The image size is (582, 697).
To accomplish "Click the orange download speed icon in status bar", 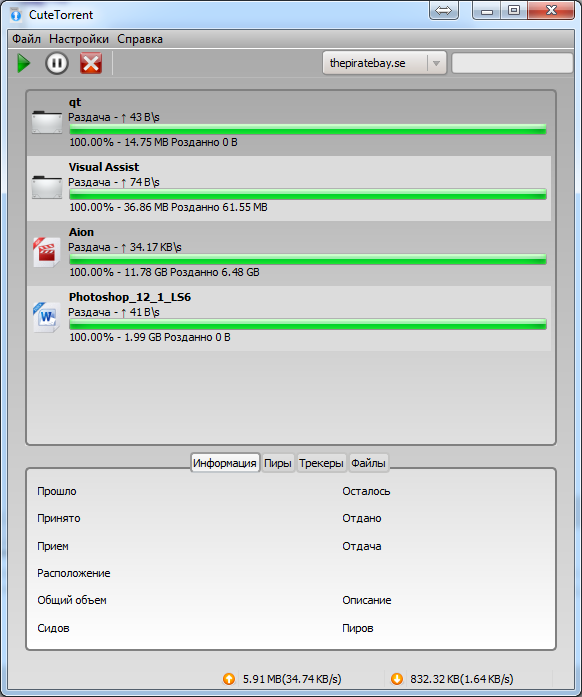I will point(397,679).
